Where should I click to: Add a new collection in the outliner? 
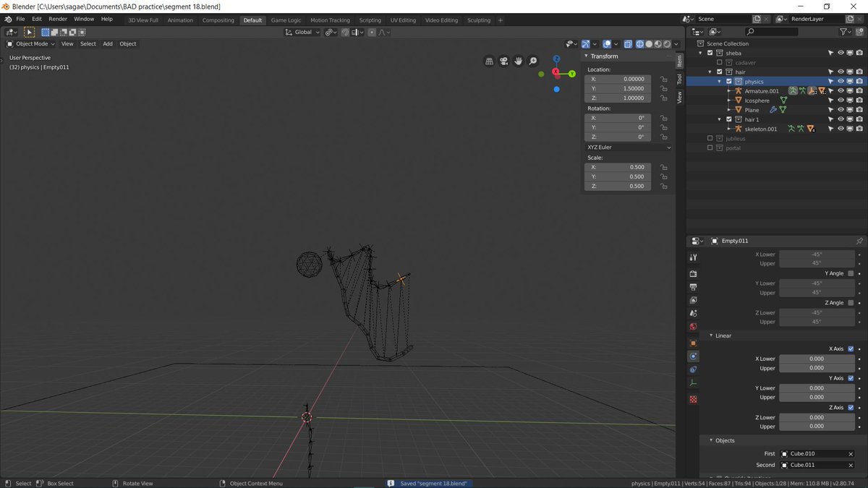point(860,32)
